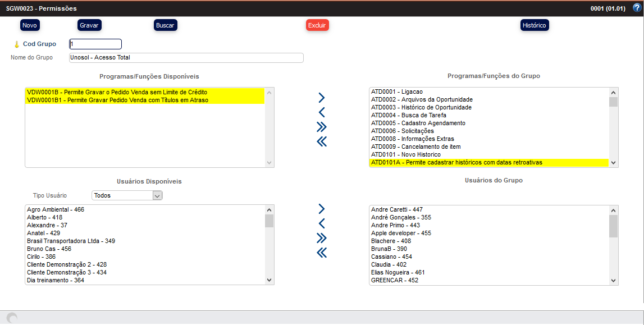644x325 pixels.
Task: Remove selected program from group with left arrow
Action: 321,112
